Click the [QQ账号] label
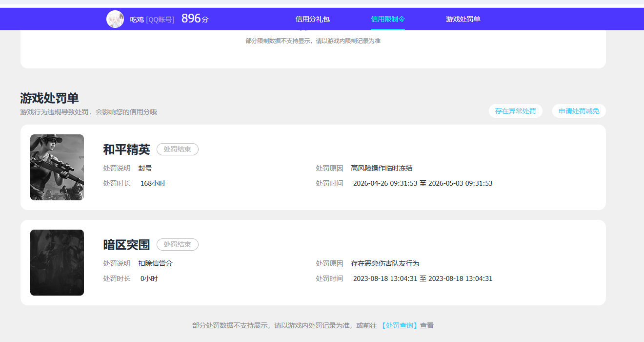The image size is (644, 342). click(160, 20)
